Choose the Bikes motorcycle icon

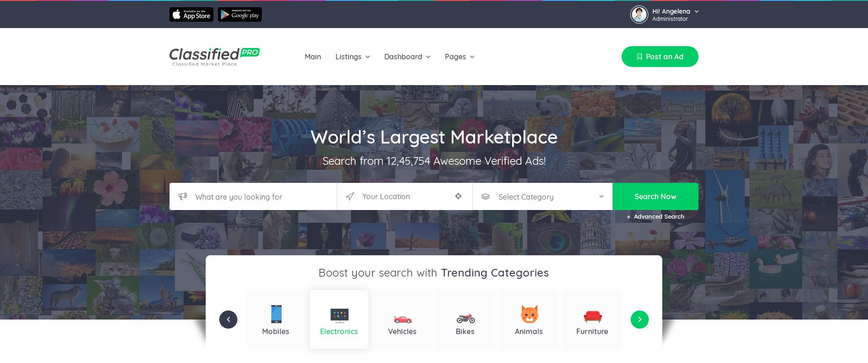[465, 318]
